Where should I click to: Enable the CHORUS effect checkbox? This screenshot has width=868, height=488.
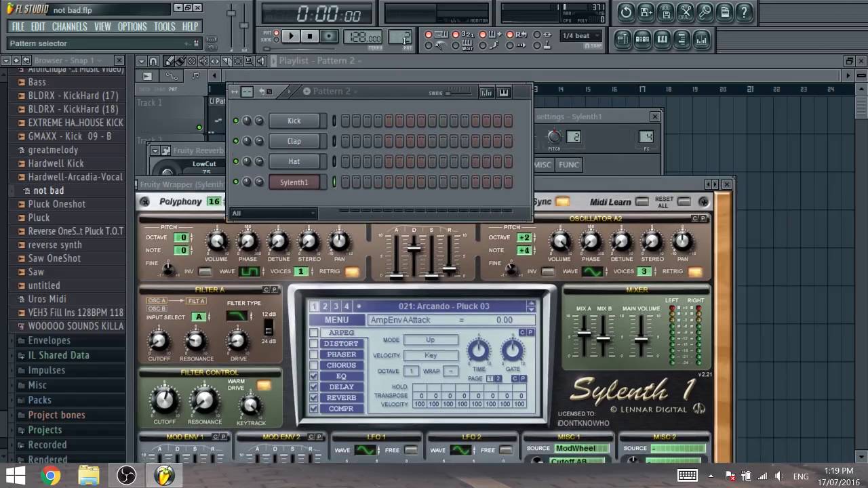pyautogui.click(x=313, y=365)
